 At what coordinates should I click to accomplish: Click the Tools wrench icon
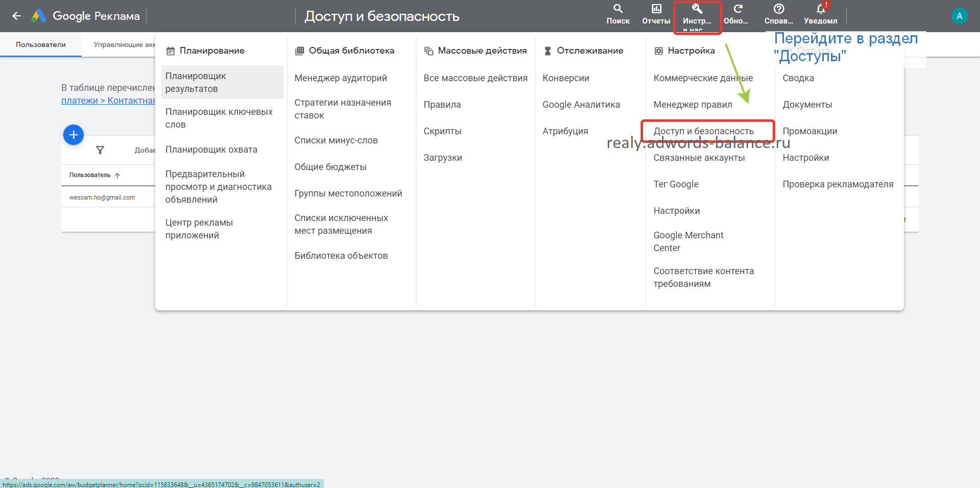pyautogui.click(x=697, y=9)
